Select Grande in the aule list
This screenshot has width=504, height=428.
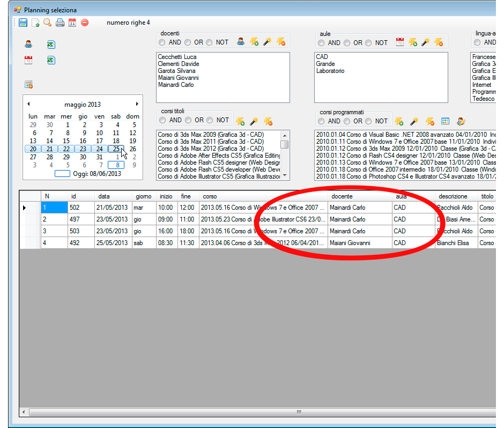[325, 64]
